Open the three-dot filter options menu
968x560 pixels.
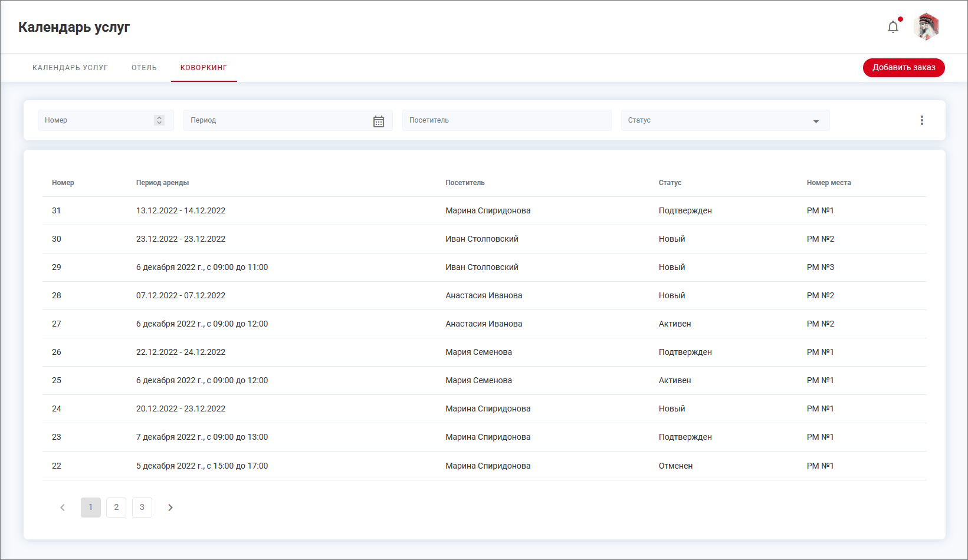click(x=921, y=120)
